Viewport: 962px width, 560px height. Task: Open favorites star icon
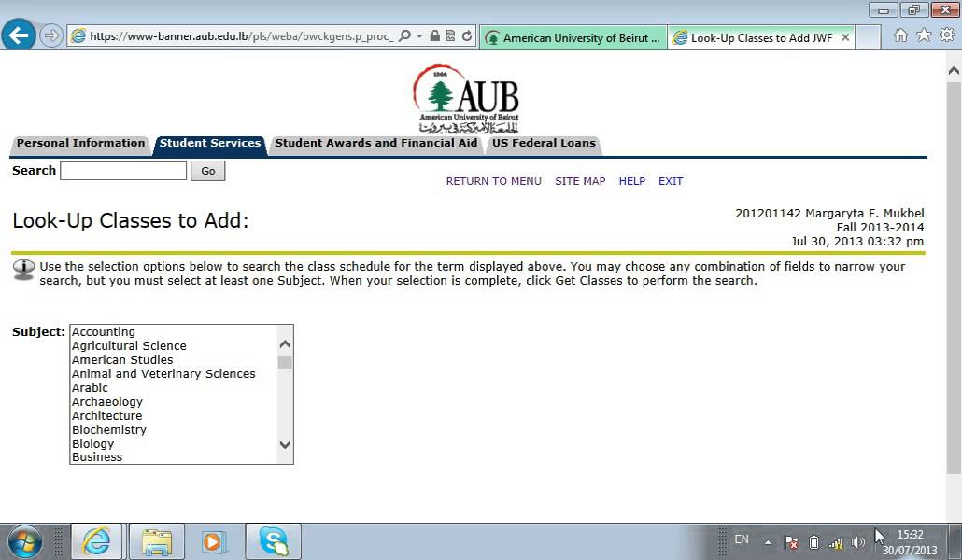click(x=924, y=35)
